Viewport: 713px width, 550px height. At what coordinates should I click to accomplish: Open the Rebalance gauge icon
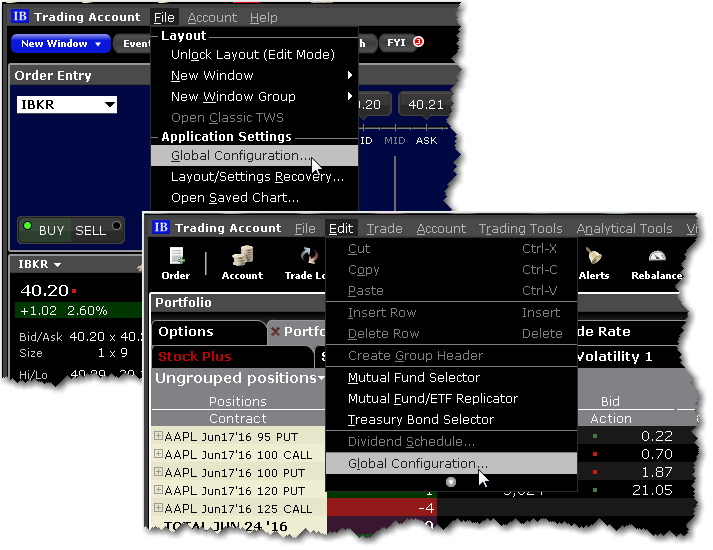[x=657, y=264]
